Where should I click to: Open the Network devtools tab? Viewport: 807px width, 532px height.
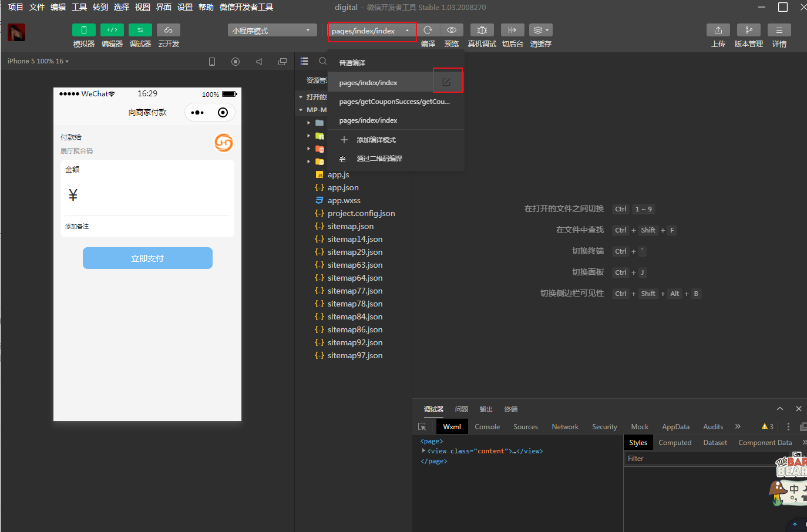pyautogui.click(x=565, y=427)
